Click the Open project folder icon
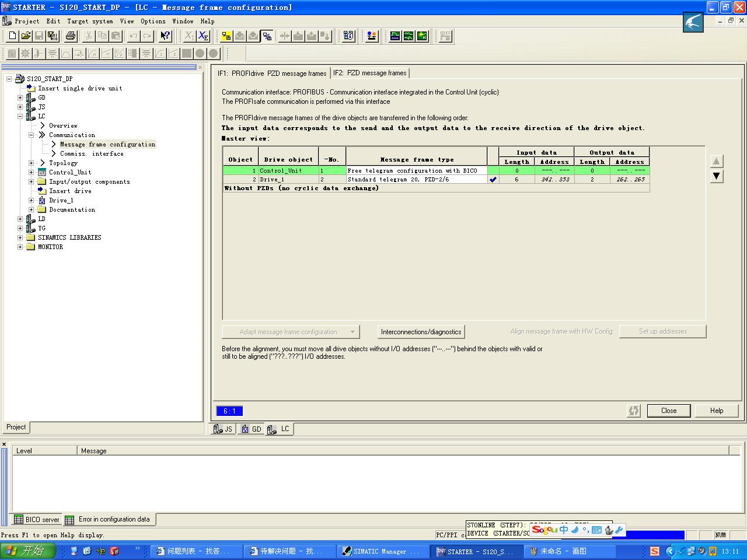This screenshot has width=747, height=560. click(x=26, y=36)
